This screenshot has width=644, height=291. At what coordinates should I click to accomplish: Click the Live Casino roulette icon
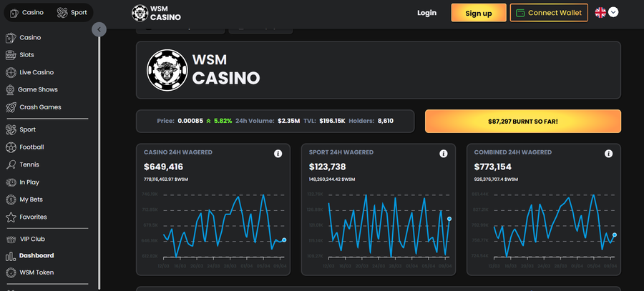pos(11,73)
